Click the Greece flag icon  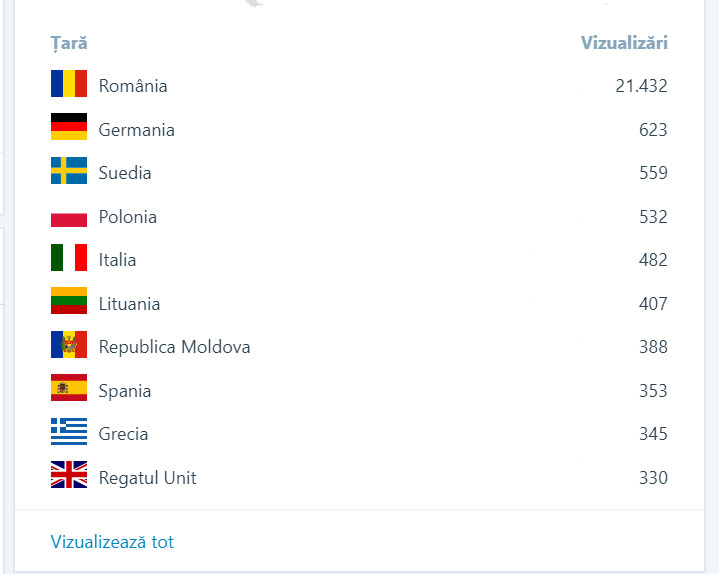[x=69, y=433]
